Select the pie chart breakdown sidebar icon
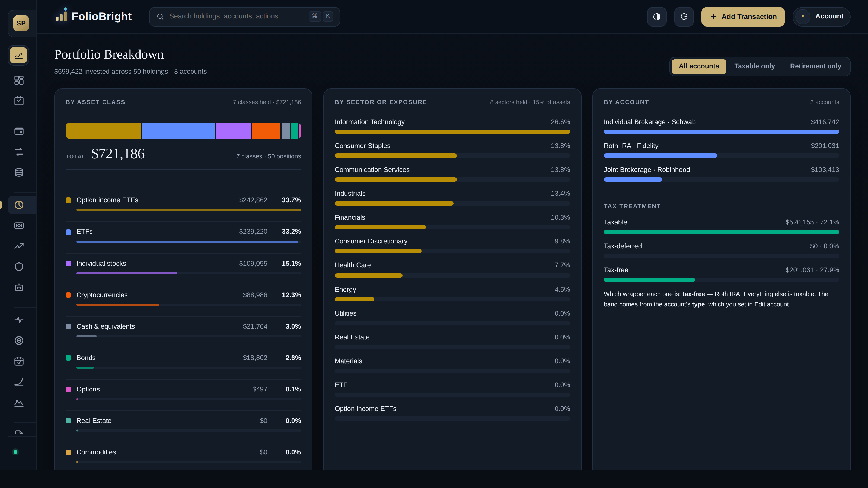 19,205
